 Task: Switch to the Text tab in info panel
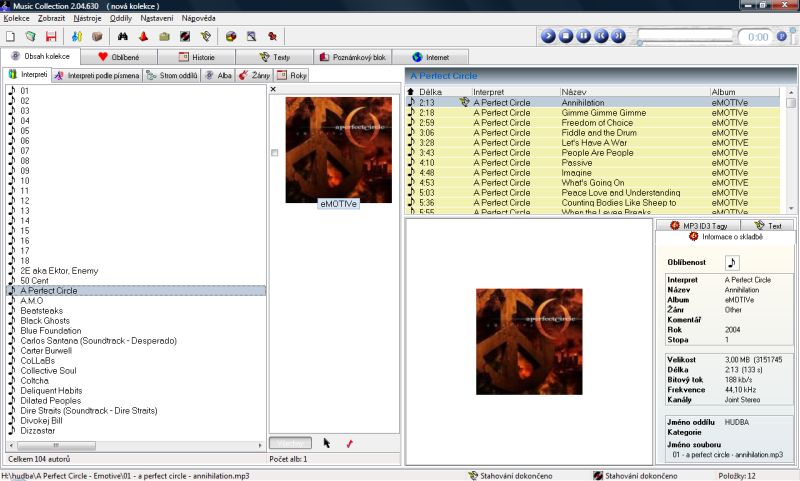pos(768,225)
